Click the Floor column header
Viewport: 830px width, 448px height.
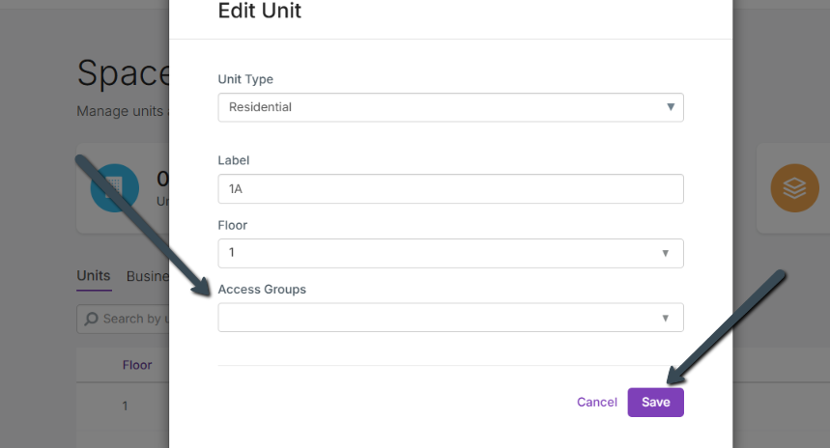coord(137,365)
